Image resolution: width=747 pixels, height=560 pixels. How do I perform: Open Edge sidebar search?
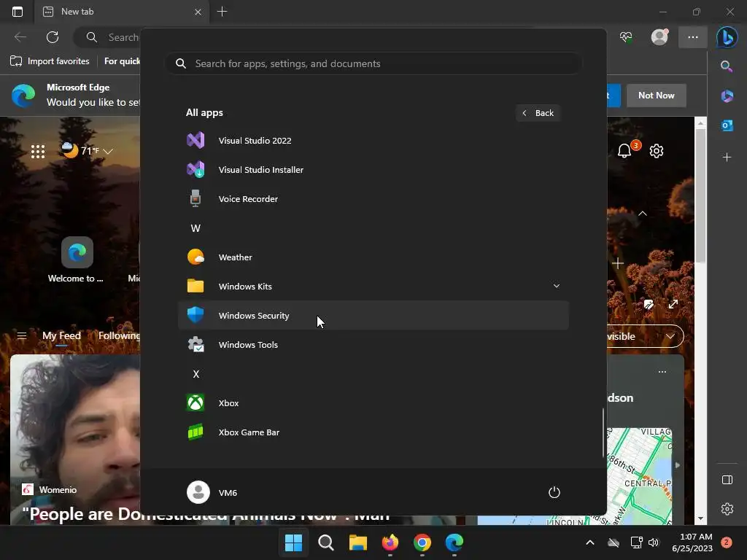coord(727,66)
